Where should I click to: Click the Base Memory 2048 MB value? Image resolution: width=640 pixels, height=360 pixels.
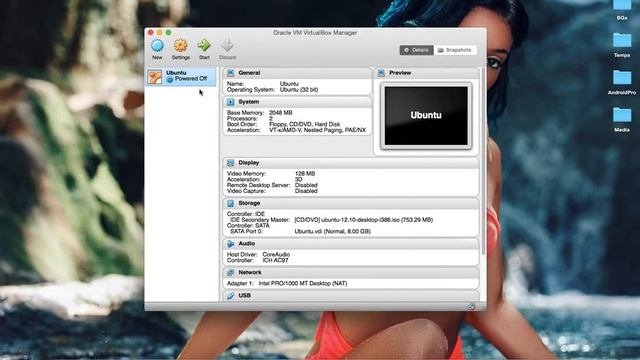pyautogui.click(x=280, y=112)
